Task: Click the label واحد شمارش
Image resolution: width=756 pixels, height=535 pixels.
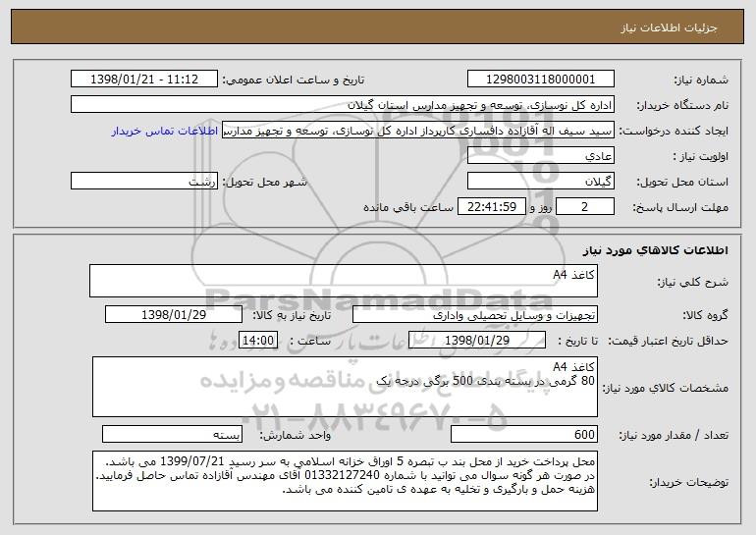Action: tap(296, 435)
